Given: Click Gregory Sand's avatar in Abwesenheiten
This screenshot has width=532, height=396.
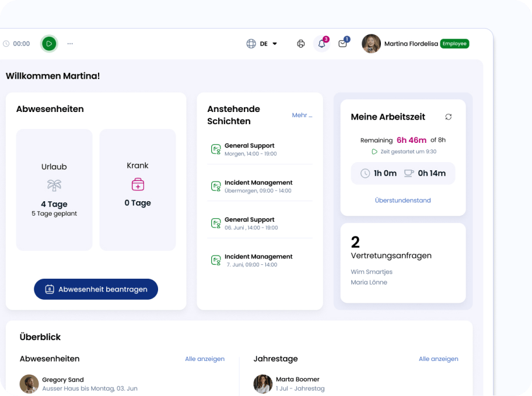Looking at the screenshot, I should point(29,384).
